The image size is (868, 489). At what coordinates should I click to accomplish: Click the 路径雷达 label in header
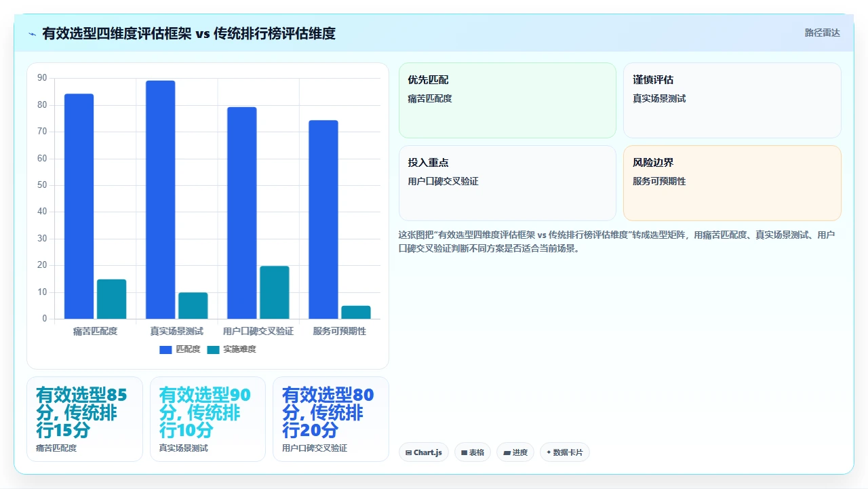tap(822, 33)
